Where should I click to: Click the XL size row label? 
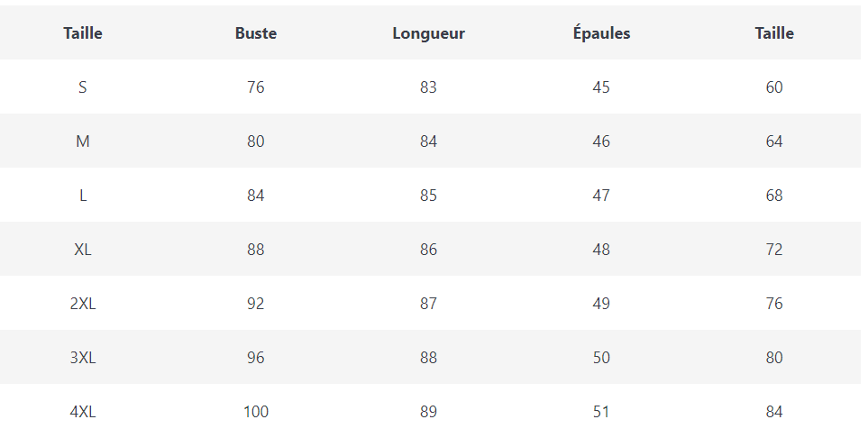[83, 250]
